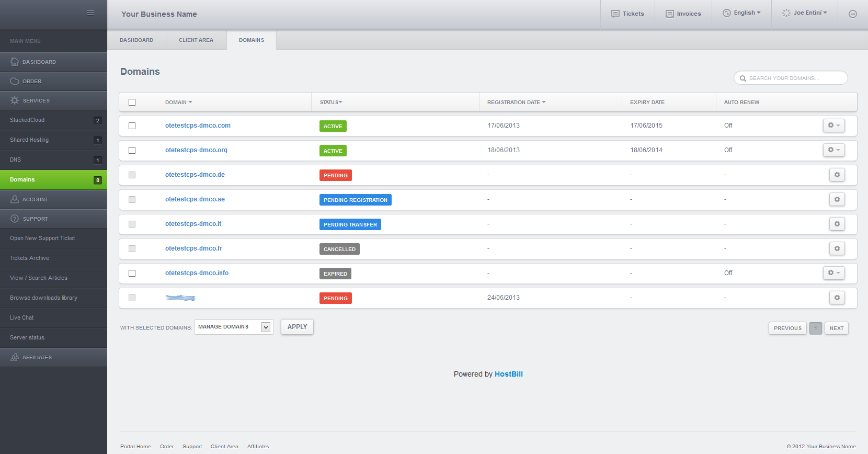Open the English language dropdown
This screenshot has width=868, height=454.
click(741, 13)
